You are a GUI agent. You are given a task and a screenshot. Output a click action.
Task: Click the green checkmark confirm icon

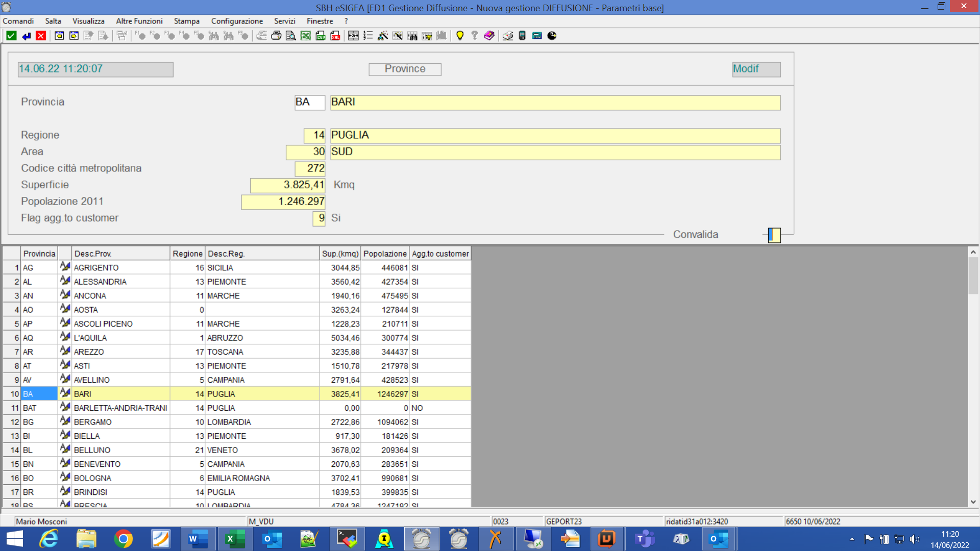[x=11, y=36]
